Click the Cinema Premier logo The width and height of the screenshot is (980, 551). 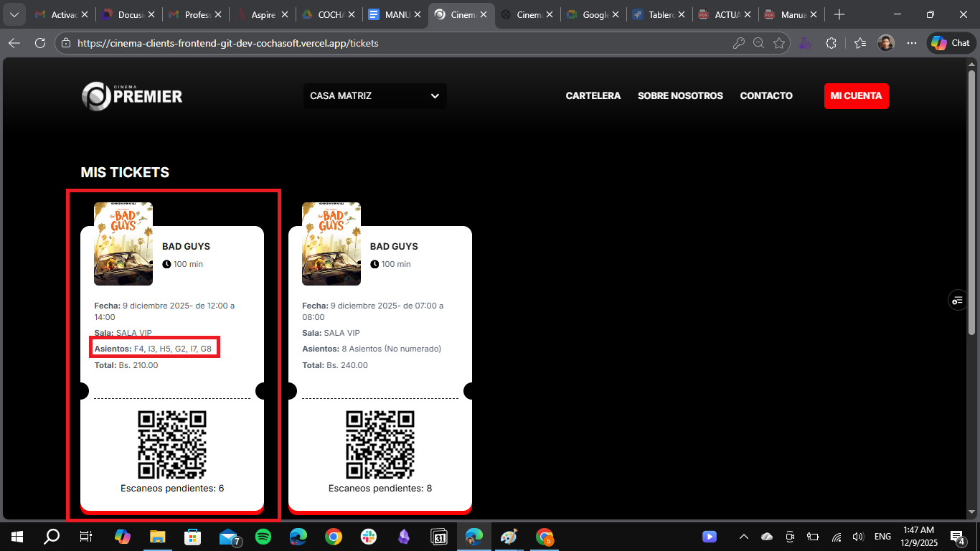coord(131,95)
